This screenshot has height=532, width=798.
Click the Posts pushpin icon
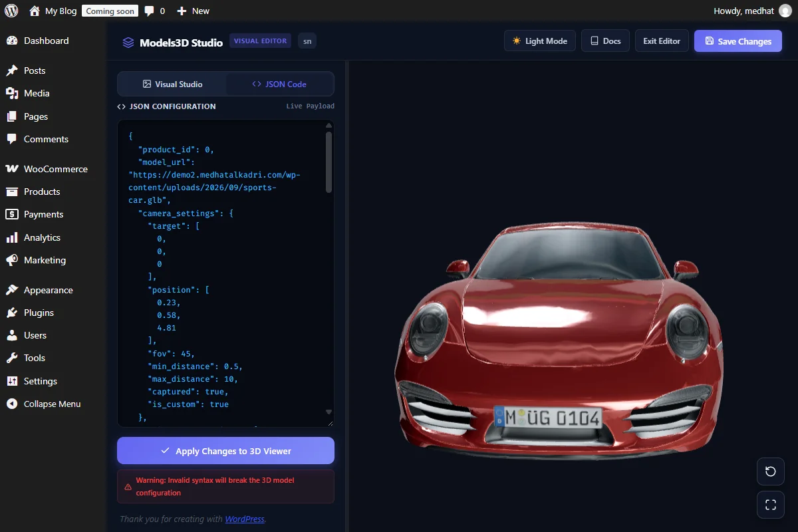[x=12, y=70]
